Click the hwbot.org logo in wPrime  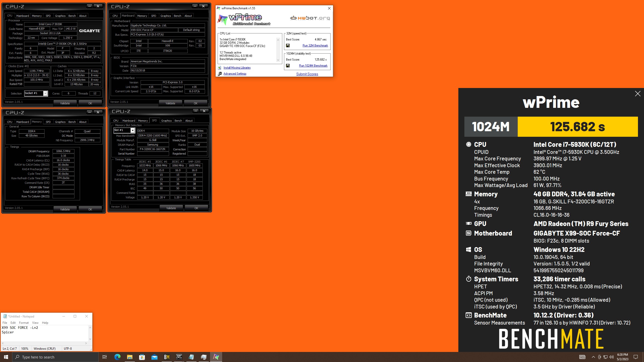pos(310,18)
